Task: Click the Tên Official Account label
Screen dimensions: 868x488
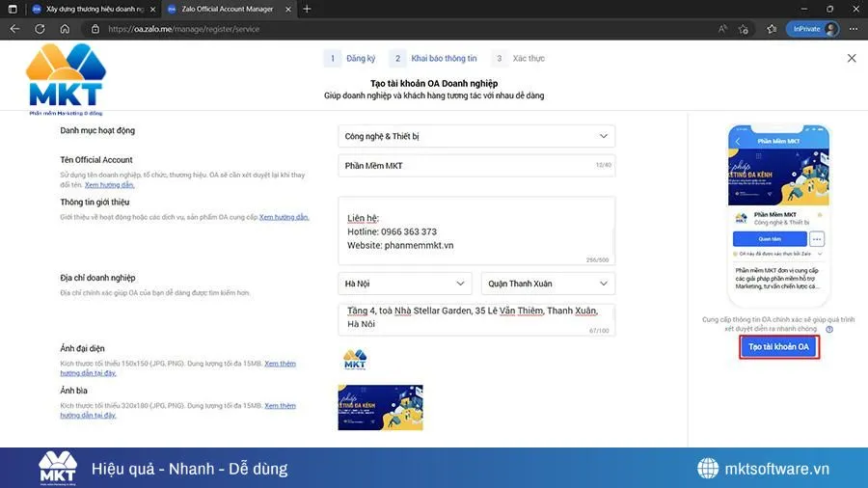Action: 96,160
